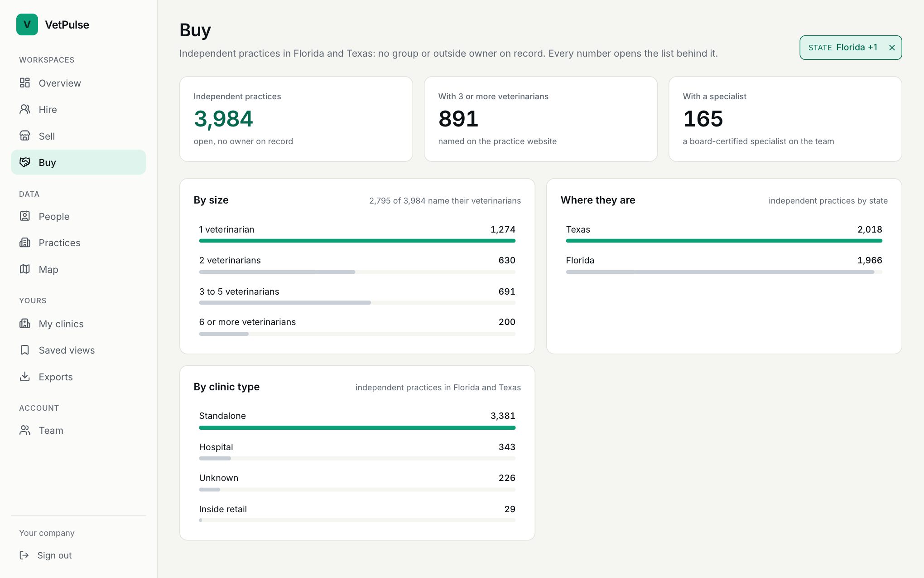924x578 pixels.
Task: Click the 2,018 Texas count
Action: pos(870,229)
